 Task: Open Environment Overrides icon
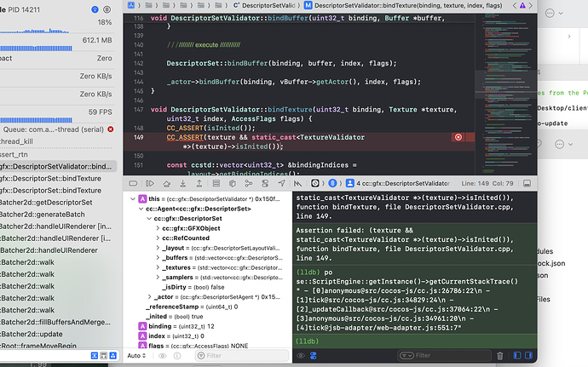pyautogui.click(x=265, y=183)
